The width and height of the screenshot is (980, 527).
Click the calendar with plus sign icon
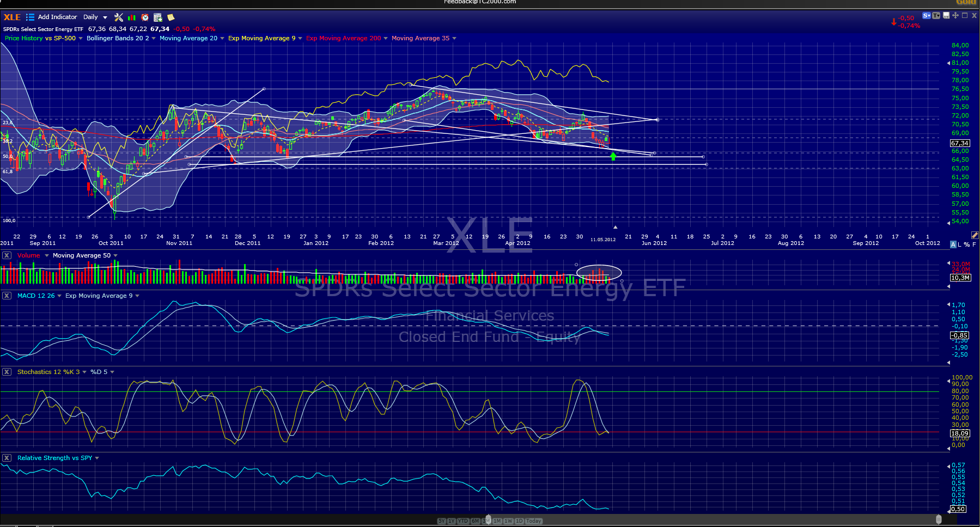(158, 17)
